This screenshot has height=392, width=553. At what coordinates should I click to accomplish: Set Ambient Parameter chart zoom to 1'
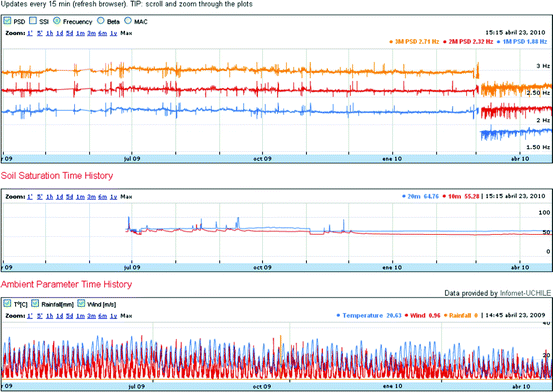(x=30, y=316)
